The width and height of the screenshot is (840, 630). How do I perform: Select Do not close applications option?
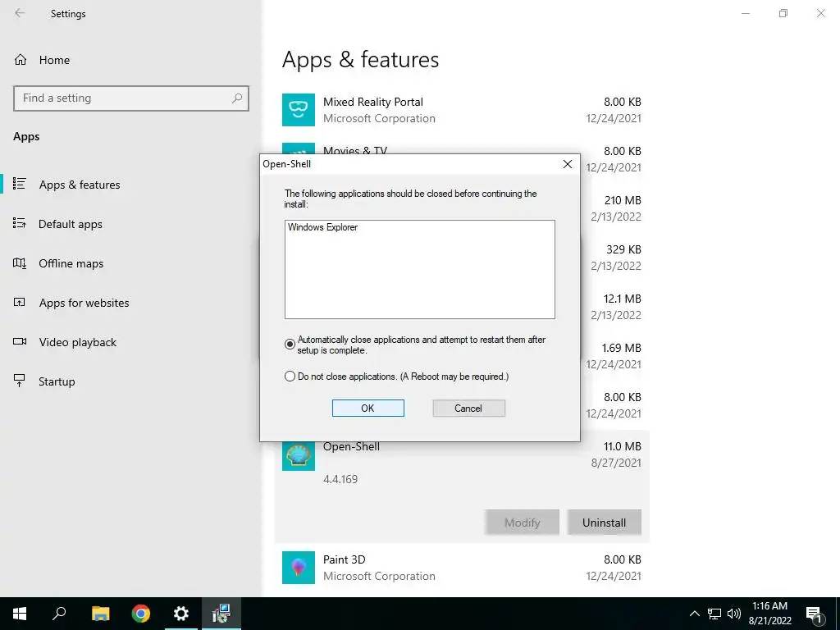coord(290,377)
